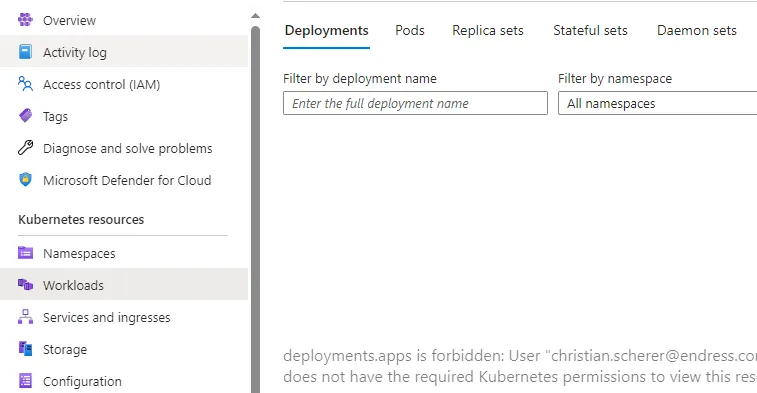757x393 pixels.
Task: Switch to the Stateful sets tab
Action: tap(590, 30)
